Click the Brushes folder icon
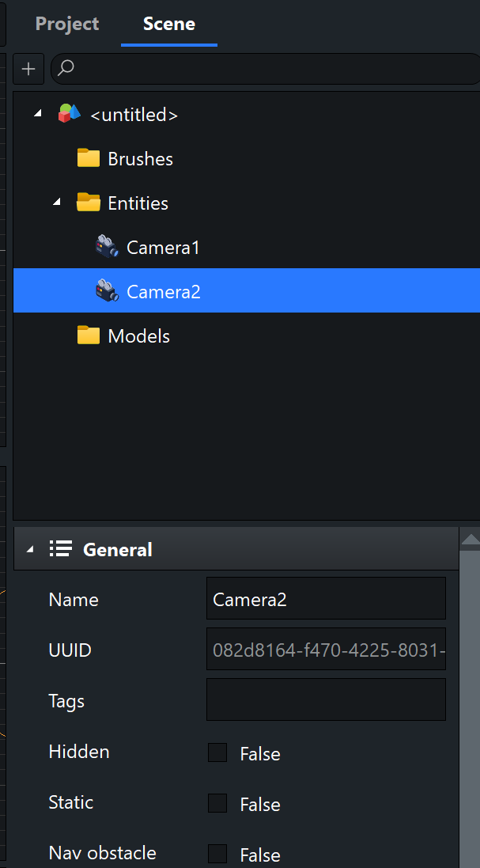 pyautogui.click(x=89, y=158)
